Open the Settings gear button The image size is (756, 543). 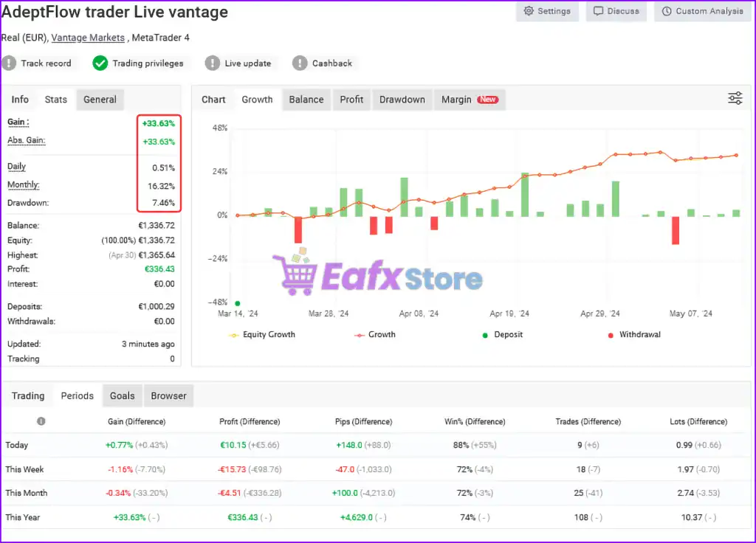coord(547,11)
